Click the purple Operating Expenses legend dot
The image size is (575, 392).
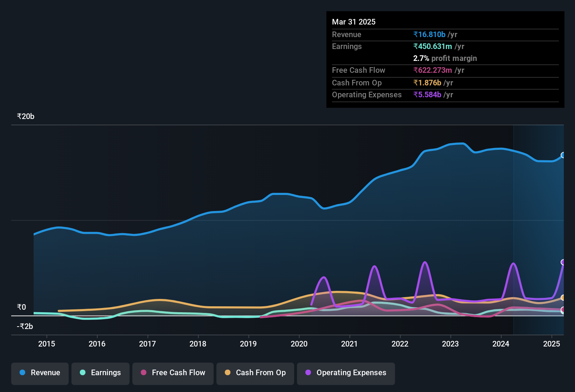point(308,373)
